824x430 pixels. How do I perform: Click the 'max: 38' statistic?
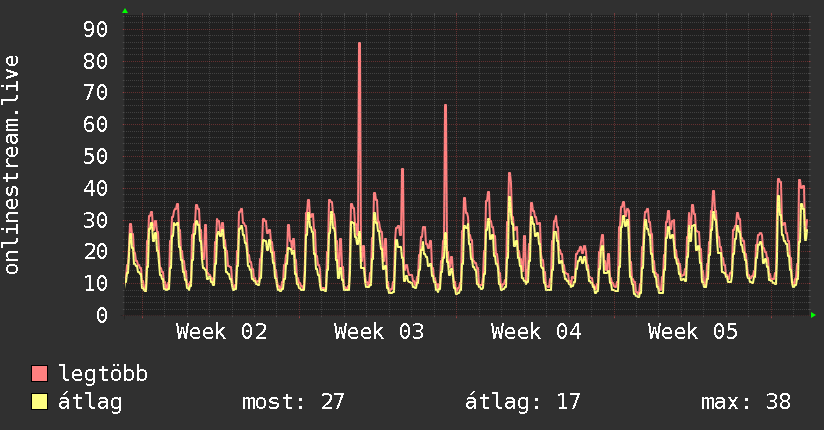pyautogui.click(x=746, y=402)
